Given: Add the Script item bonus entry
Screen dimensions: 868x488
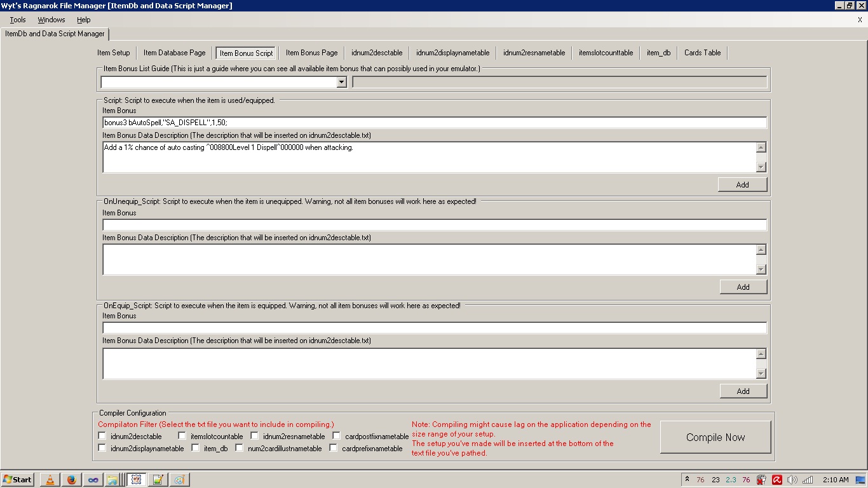Looking at the screenshot, I should click(743, 184).
